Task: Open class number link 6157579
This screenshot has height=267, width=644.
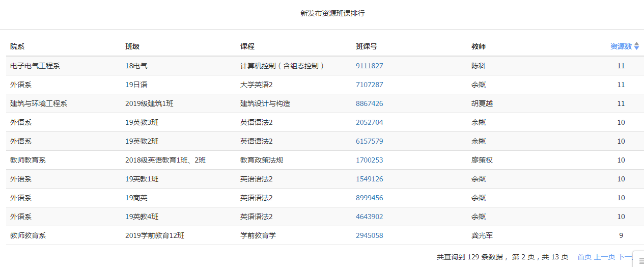Action: point(370,141)
